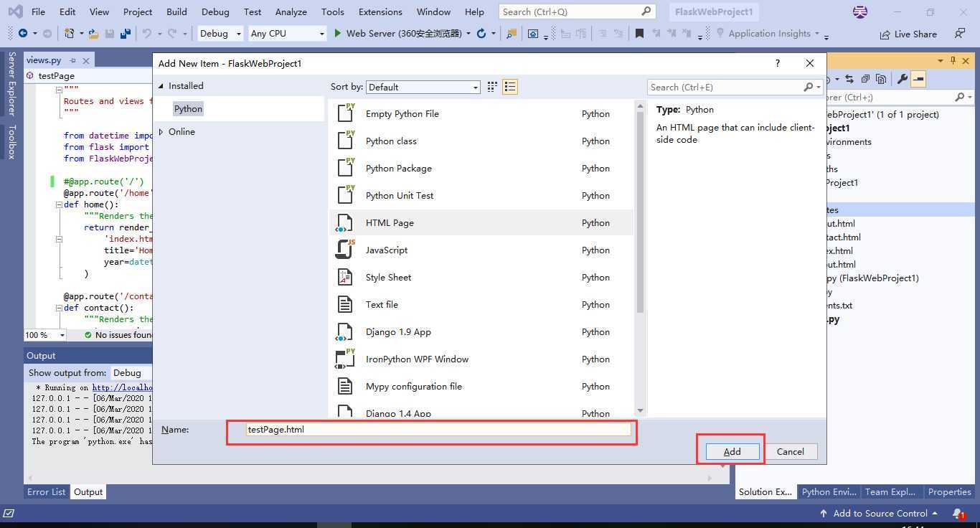The height and width of the screenshot is (528, 980).
Task: Open the Extensions menu
Action: pyautogui.click(x=380, y=11)
